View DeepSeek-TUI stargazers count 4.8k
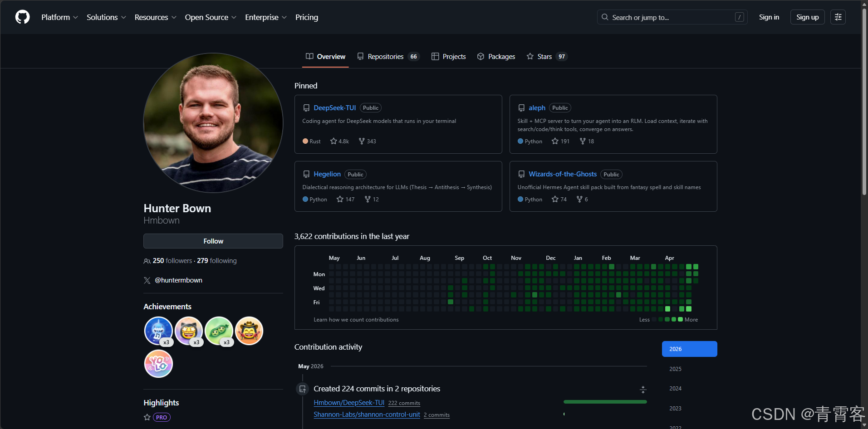Image resolution: width=868 pixels, height=429 pixels. 340,141
